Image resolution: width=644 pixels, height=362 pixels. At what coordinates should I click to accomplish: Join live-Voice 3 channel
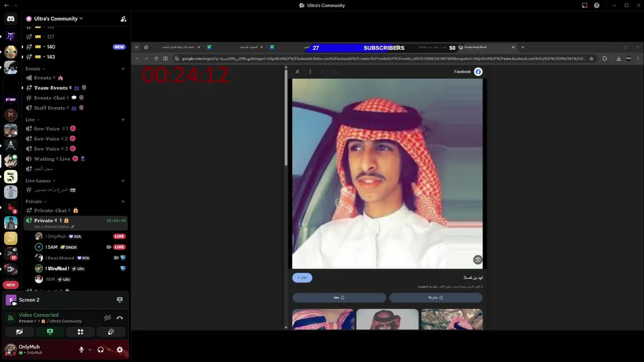tap(75, 149)
